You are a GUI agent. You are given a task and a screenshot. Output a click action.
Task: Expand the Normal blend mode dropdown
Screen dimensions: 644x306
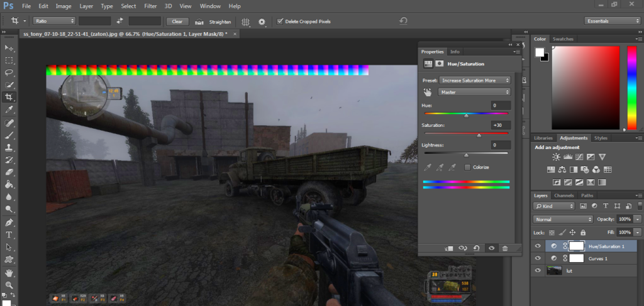pyautogui.click(x=563, y=219)
